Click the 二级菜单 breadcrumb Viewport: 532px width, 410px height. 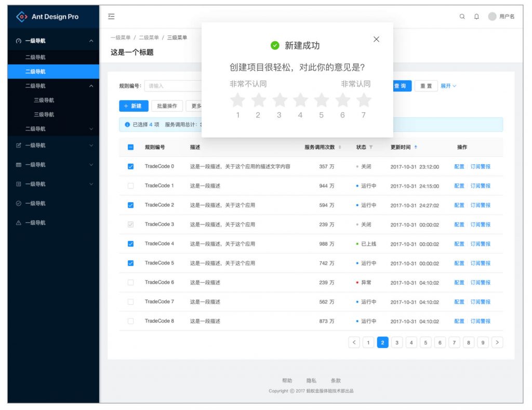tap(149, 37)
